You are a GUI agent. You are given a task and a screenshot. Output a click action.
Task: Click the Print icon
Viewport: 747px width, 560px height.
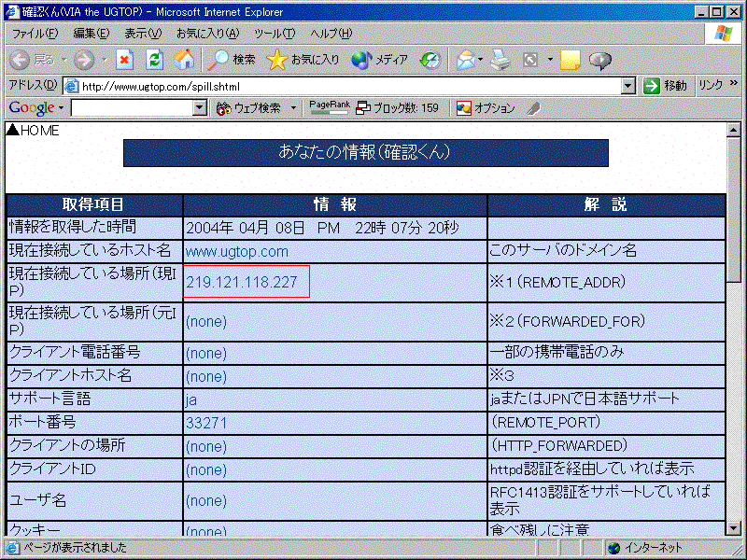click(x=500, y=60)
